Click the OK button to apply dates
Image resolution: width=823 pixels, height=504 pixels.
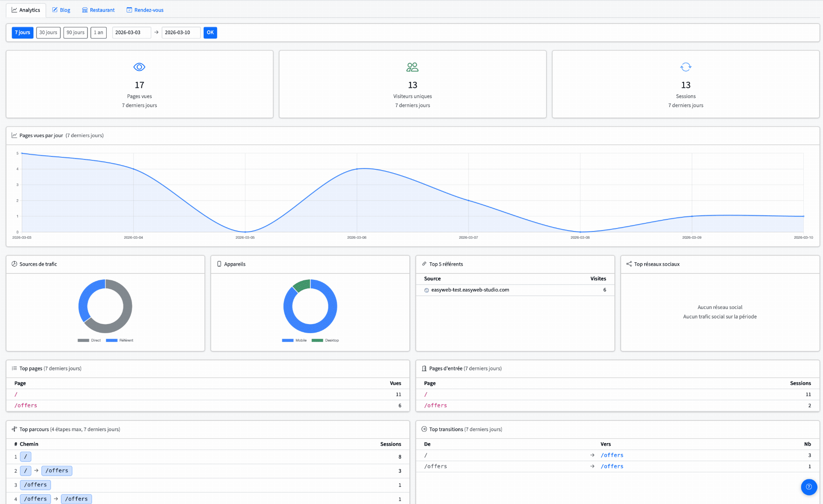(210, 32)
